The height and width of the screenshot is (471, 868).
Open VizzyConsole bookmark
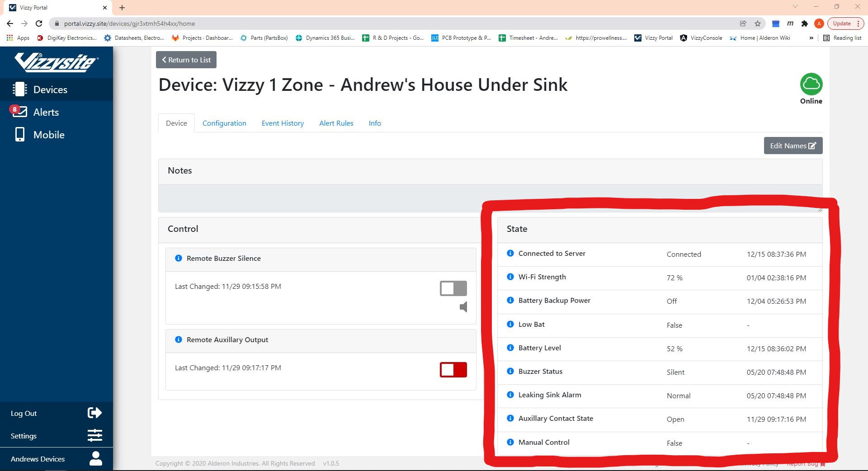701,38
